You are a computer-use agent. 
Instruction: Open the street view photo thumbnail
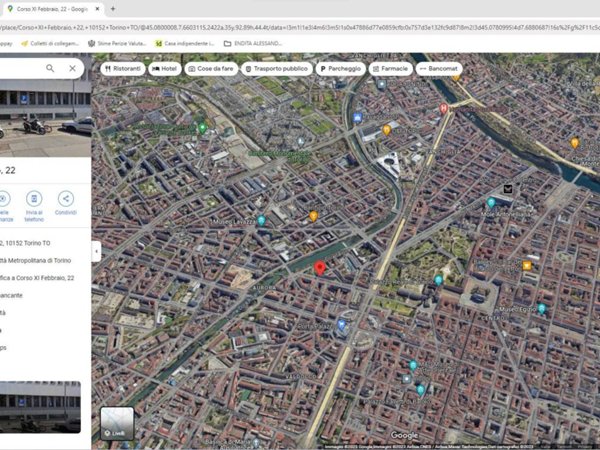tap(40, 405)
